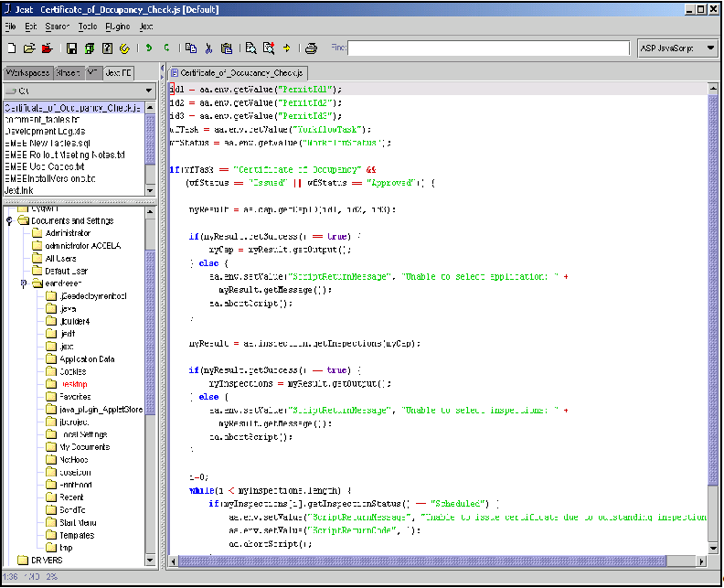
Task: Click the Paste clipboard icon
Action: 226,48
